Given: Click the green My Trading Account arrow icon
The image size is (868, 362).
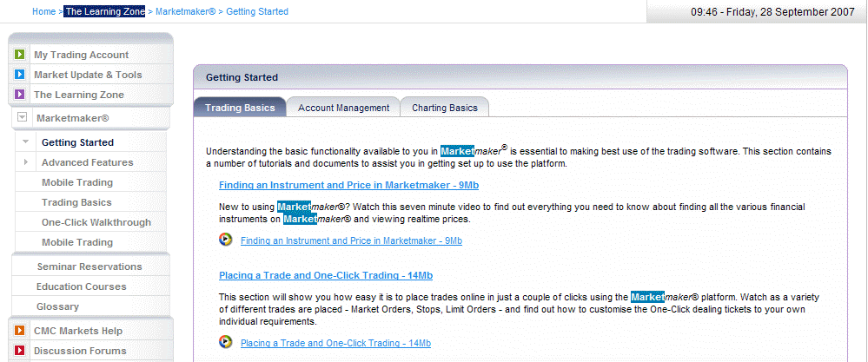Looking at the screenshot, I should click(19, 55).
